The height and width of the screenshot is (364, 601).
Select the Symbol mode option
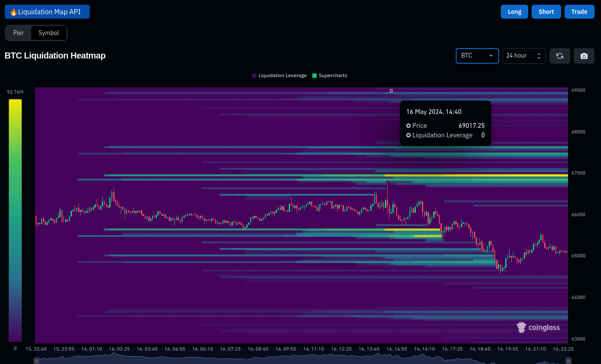pos(49,33)
